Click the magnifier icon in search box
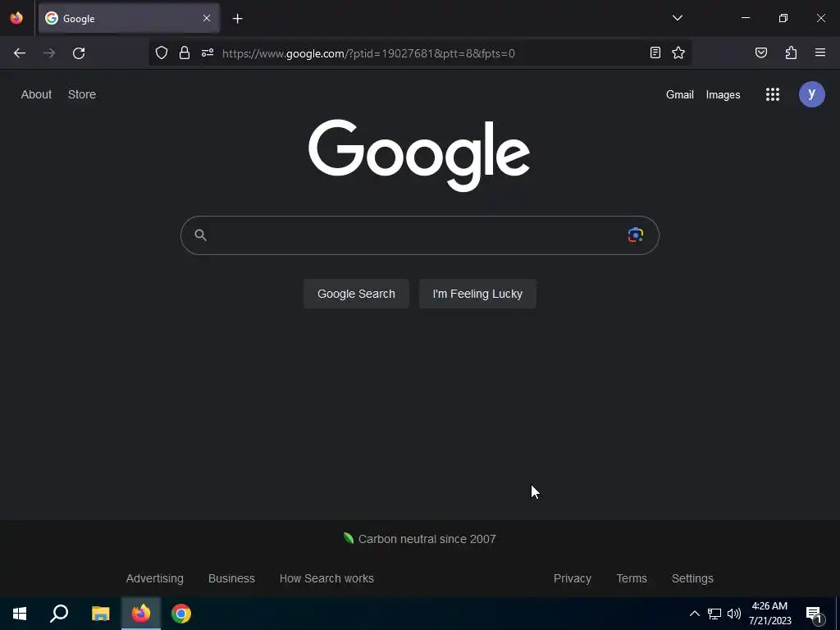Viewport: 840px width, 630px height. click(200, 235)
